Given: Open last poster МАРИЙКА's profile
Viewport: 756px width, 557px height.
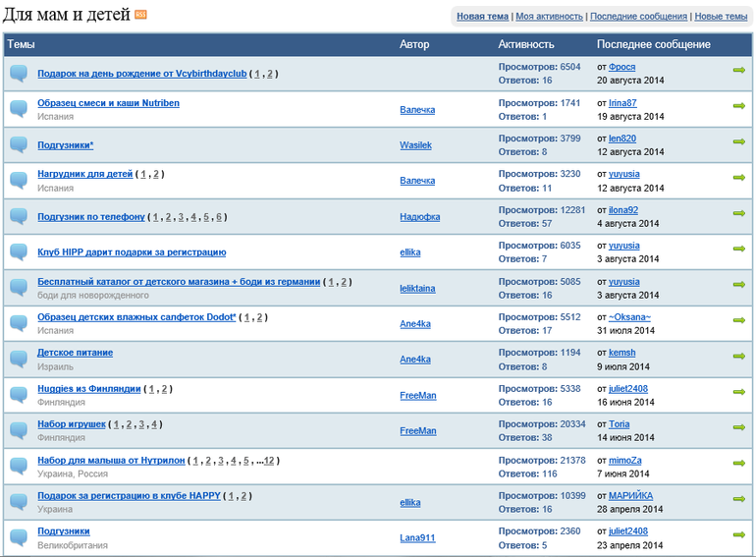Looking at the screenshot, I should point(630,495).
